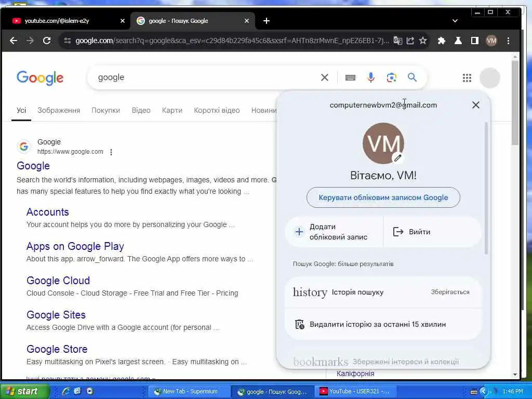Viewport: 532px width, 399px height.
Task: Select the Усі results tab
Action: click(21, 110)
